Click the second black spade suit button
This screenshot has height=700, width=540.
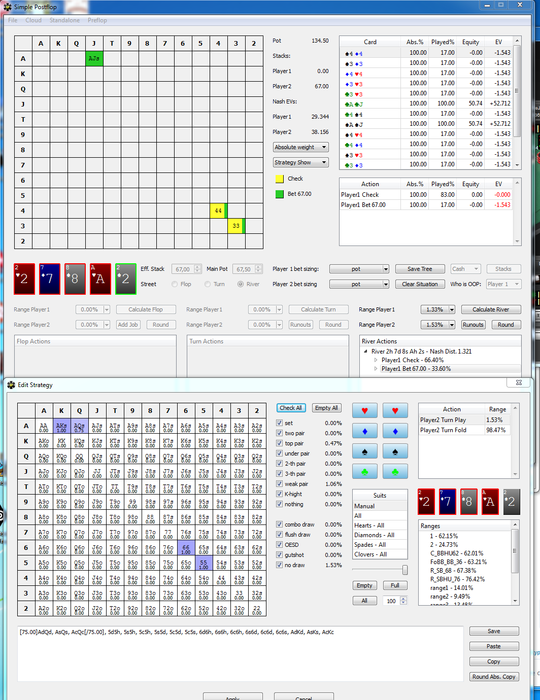pyautogui.click(x=395, y=451)
